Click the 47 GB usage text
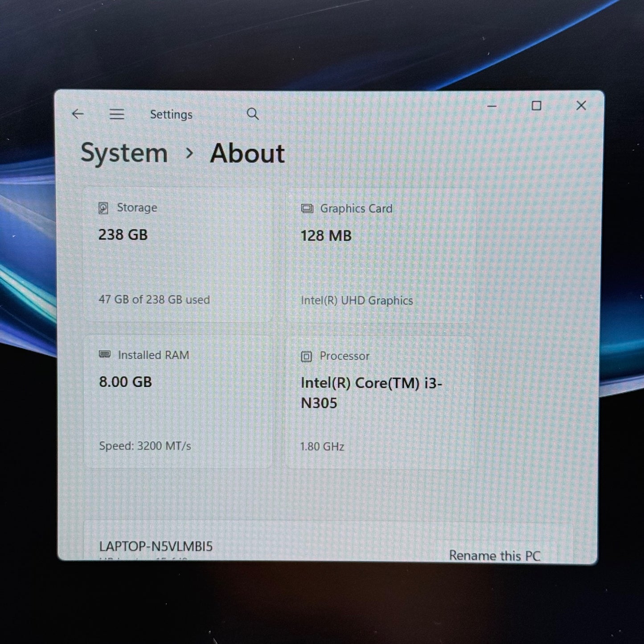644x644 pixels. pyautogui.click(x=154, y=300)
